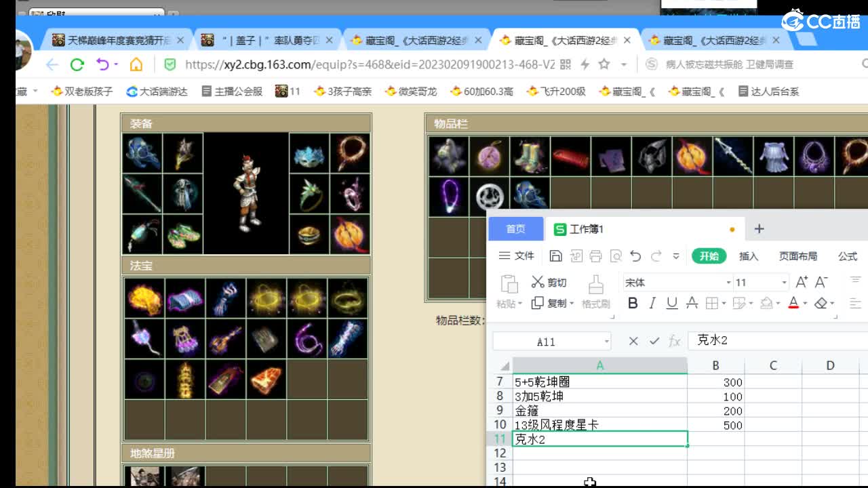Open the 达人后台系 bookmark
This screenshot has width=868, height=488.
coord(768,91)
